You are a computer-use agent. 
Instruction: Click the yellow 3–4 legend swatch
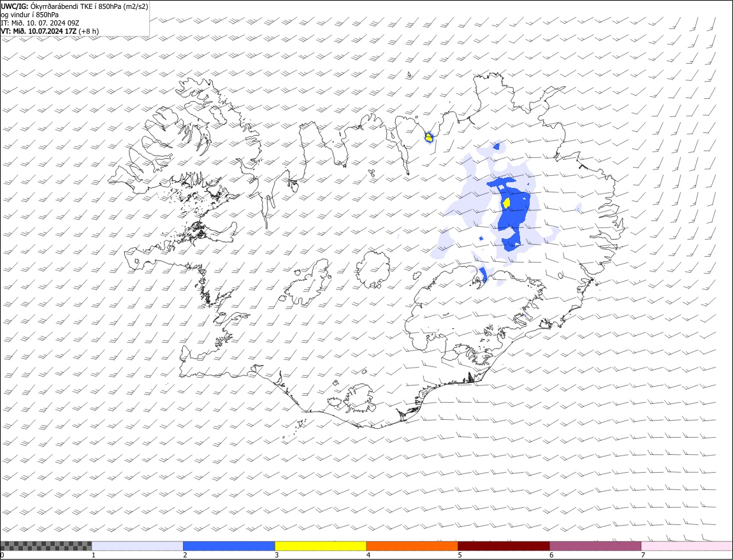pyautogui.click(x=321, y=546)
